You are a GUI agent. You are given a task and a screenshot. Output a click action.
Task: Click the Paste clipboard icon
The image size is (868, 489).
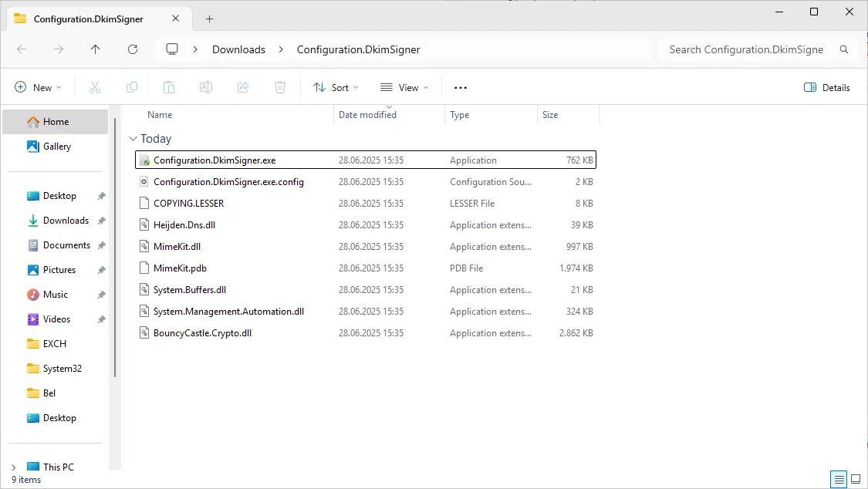click(x=169, y=87)
